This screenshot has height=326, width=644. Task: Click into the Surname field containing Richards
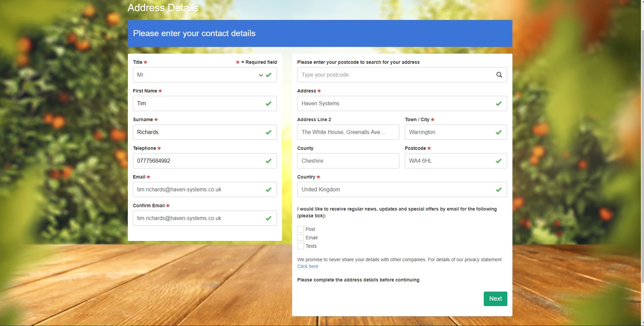[x=199, y=132]
